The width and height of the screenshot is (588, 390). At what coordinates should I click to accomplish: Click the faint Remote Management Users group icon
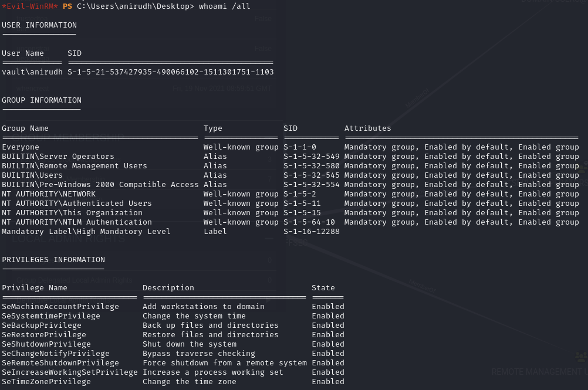[581, 357]
